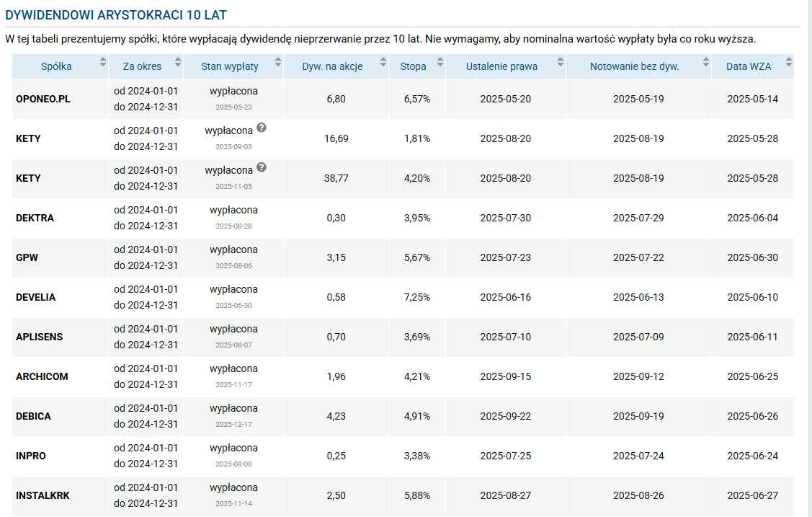The image size is (812, 517).
Task: Click the Za okres column header
Action: (142, 66)
